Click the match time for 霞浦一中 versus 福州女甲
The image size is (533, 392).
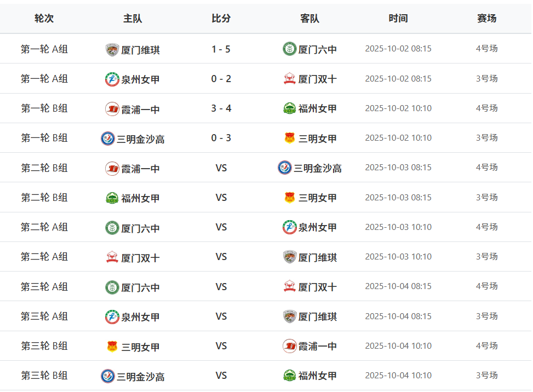(398, 108)
